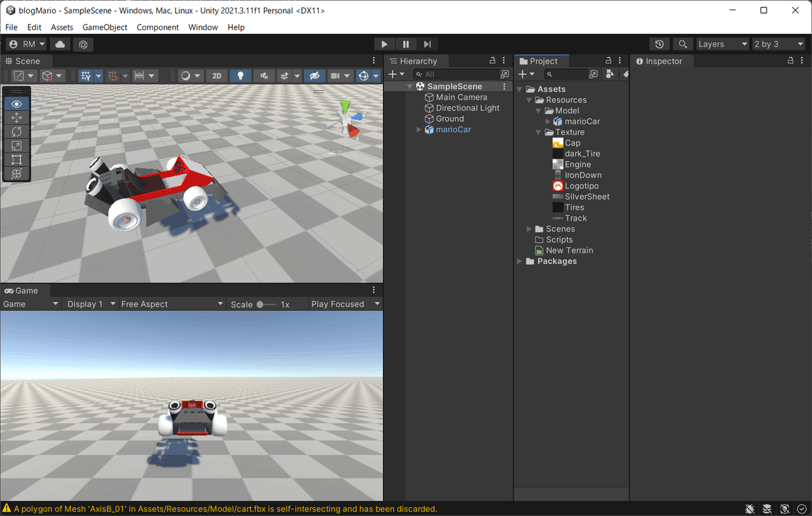Image resolution: width=812 pixels, height=516 pixels.
Task: Open the version control package icon
Action: pos(83,44)
